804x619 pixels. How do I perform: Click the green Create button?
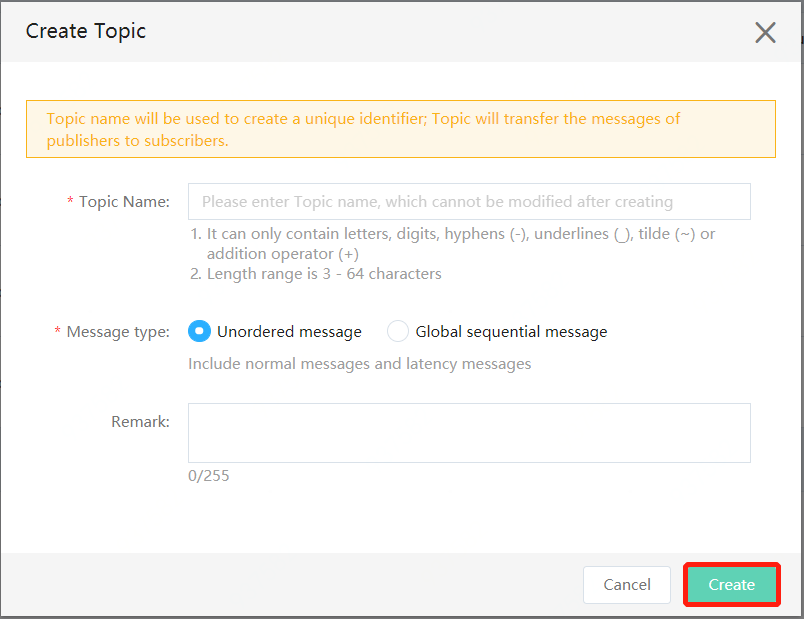(x=732, y=585)
